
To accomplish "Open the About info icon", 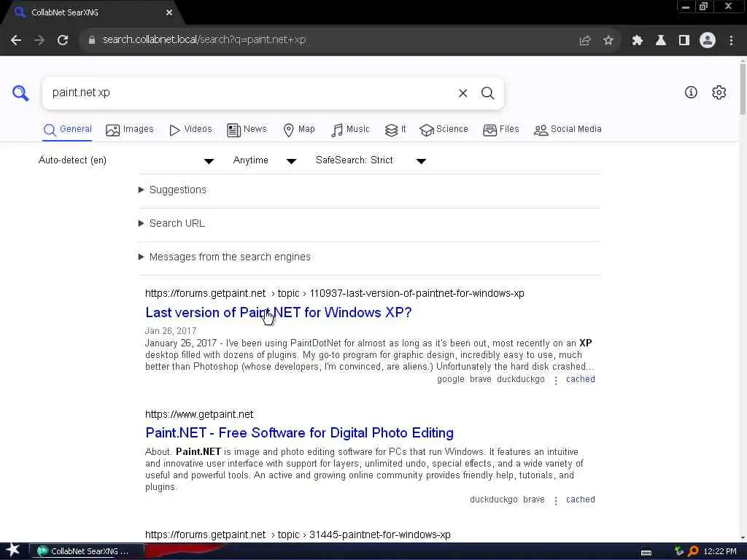I will [x=691, y=93].
